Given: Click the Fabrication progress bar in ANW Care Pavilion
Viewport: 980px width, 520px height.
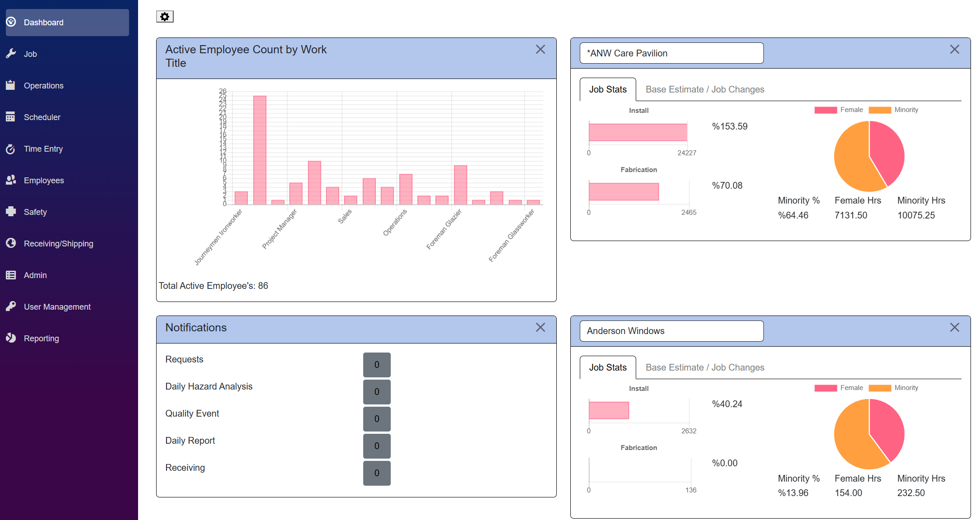Looking at the screenshot, I should click(624, 191).
